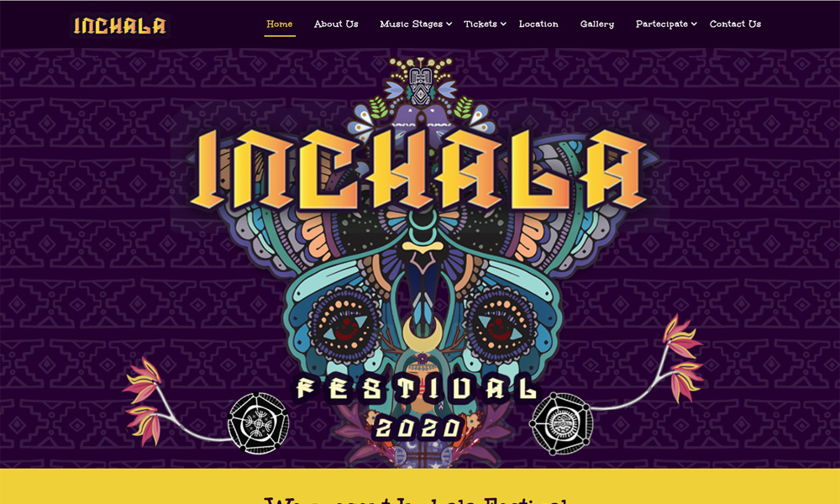Screen dimensions: 840x504
Task: Click the left black circular mandala emblem
Action: pos(259,423)
